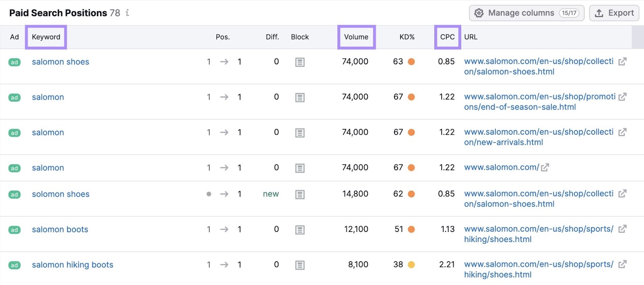This screenshot has width=644, height=285.
Task: Click the salomon hiking boots keyword
Action: point(72,264)
